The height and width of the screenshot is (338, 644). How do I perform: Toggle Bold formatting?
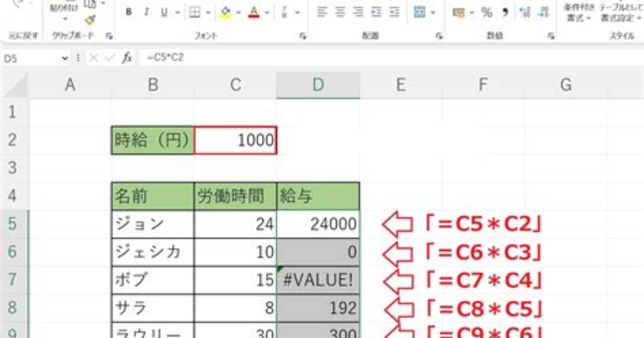(129, 12)
